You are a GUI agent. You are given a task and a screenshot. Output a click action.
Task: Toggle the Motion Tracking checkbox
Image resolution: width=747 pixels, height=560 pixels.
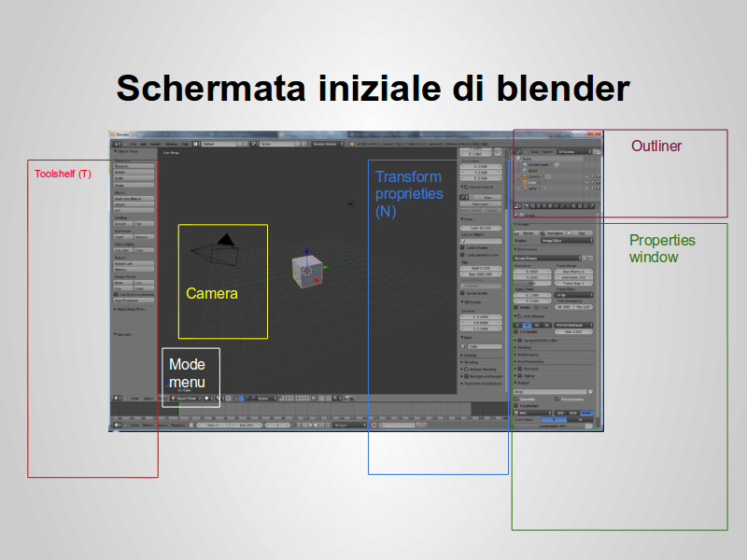point(466,369)
